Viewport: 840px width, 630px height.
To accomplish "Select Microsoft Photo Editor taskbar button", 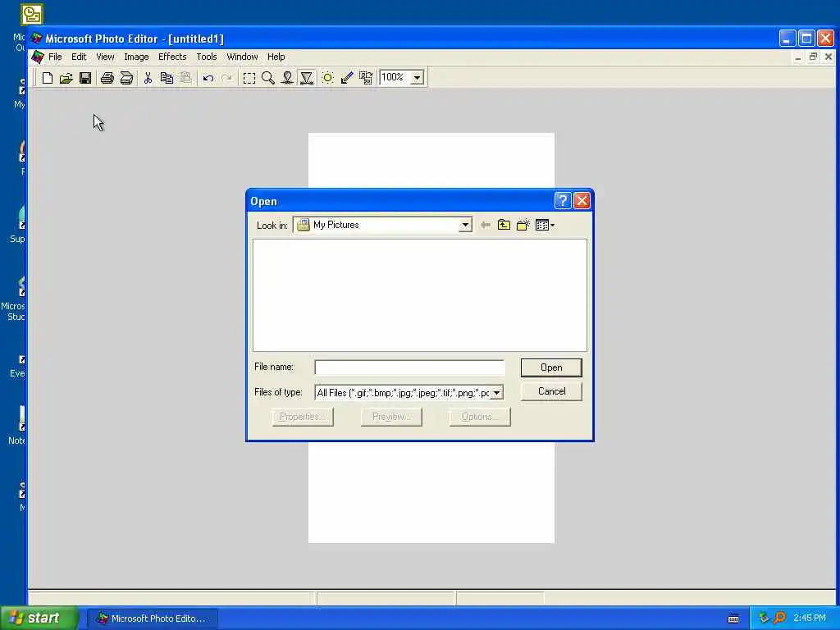I will (153, 619).
